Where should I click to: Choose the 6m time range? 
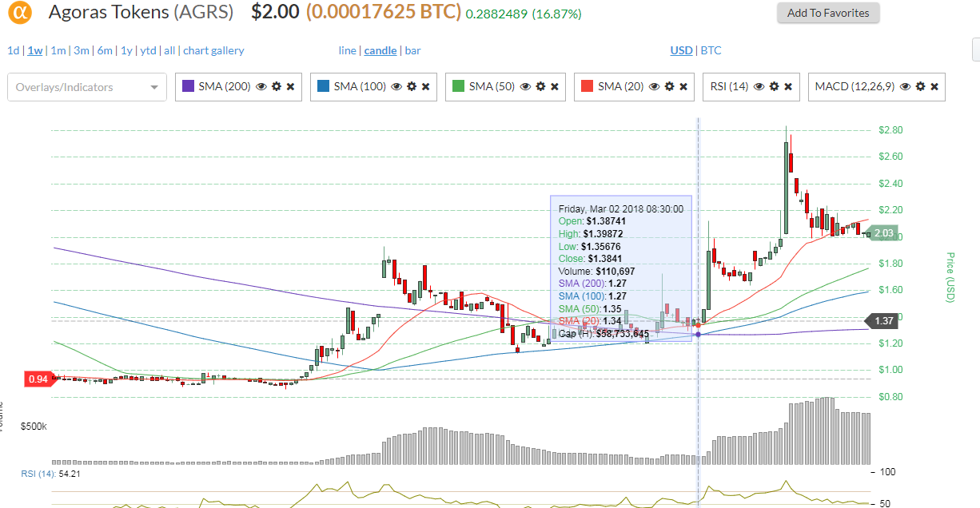105,50
